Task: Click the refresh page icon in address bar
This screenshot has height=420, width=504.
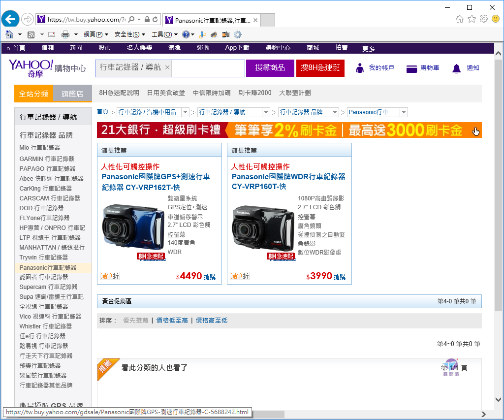Action: click(155, 19)
